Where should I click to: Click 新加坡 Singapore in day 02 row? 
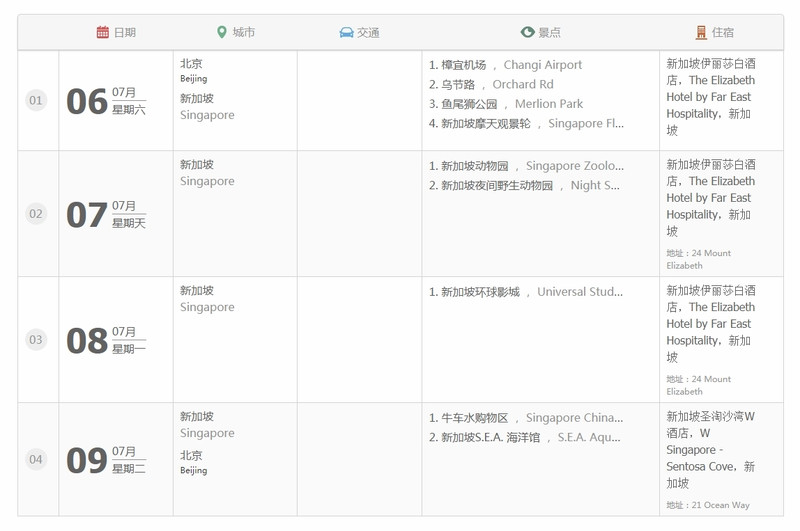(207, 173)
